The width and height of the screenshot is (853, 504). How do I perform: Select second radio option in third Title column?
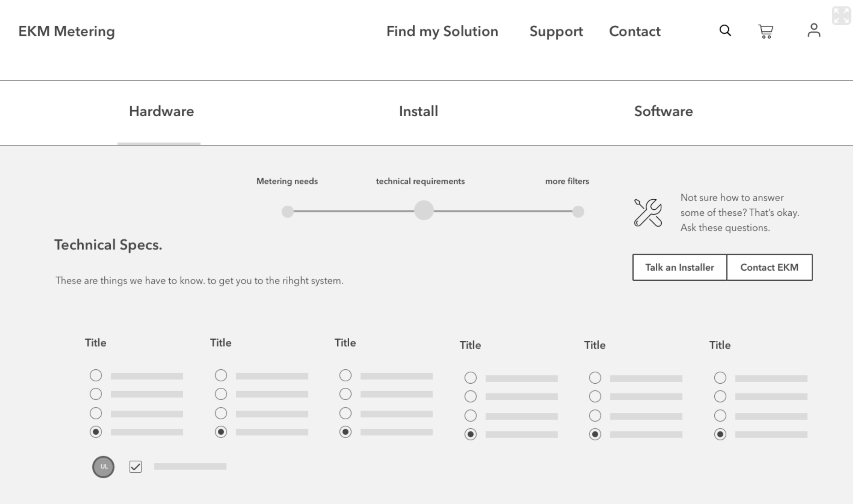coord(345,394)
